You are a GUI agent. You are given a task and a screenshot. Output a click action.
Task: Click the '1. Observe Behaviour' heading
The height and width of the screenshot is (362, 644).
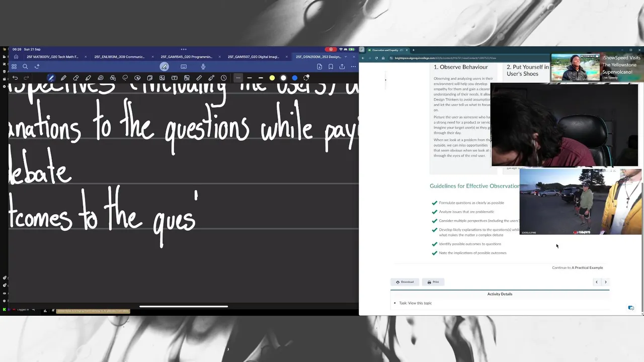(461, 67)
